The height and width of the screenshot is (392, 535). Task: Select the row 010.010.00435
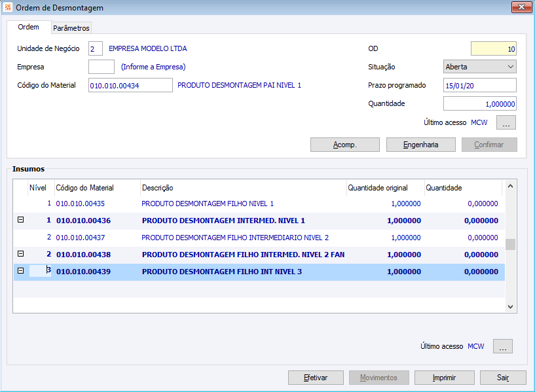(259, 204)
